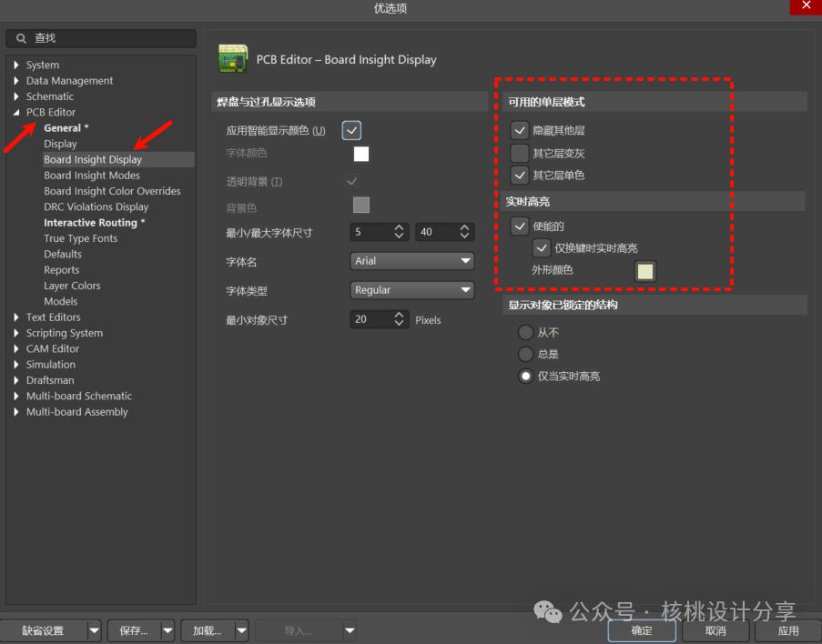Uncheck the 仅换键时实时高亮 checkbox
Viewport: 822px width, 644px height.
542,248
